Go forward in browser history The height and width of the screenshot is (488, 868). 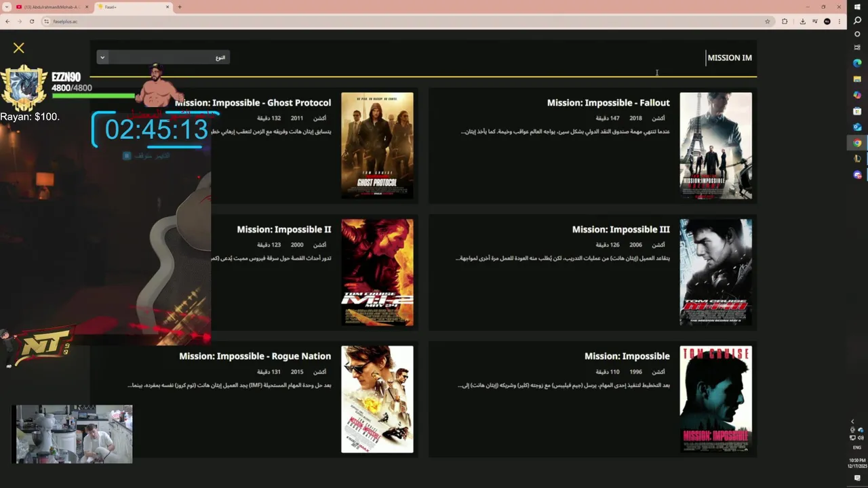pyautogui.click(x=20, y=21)
